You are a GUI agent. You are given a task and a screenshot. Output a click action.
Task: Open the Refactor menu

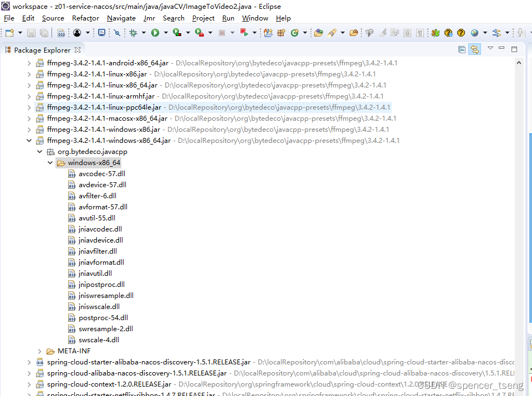[x=85, y=18]
